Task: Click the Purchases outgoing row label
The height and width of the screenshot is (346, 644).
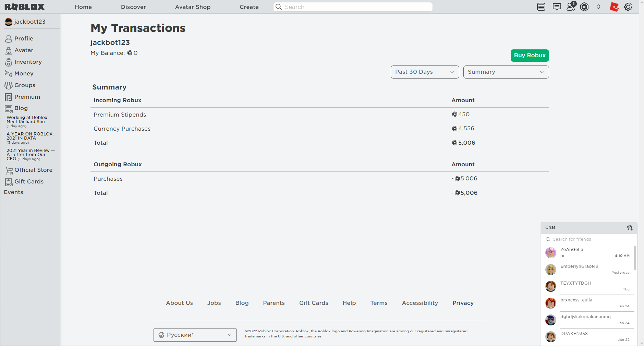Action: [x=108, y=179]
